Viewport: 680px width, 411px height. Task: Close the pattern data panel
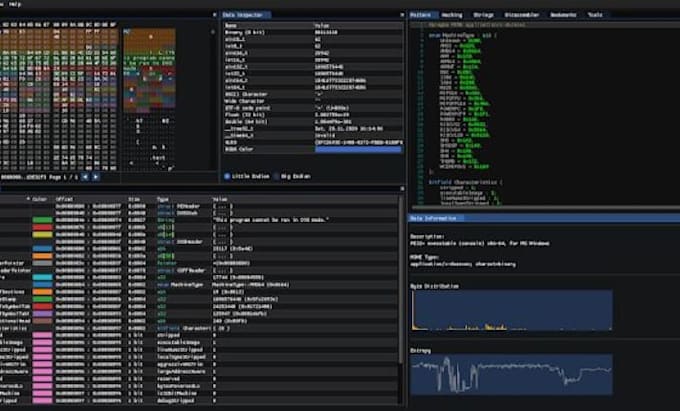pyautogui.click(x=402, y=189)
